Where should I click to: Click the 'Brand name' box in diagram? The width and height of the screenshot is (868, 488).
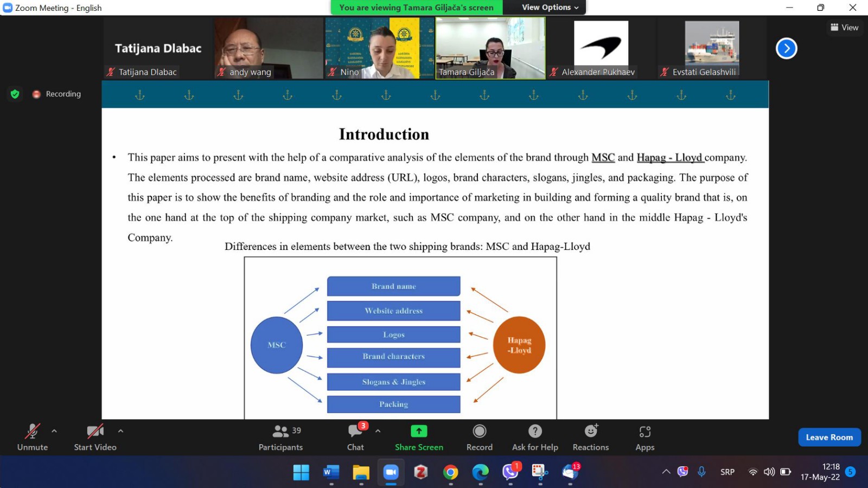[x=394, y=286]
